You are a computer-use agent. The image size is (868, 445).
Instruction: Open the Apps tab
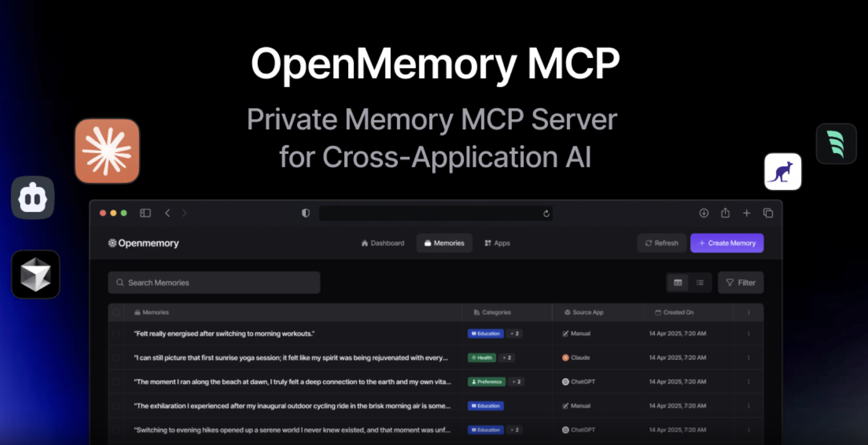(x=497, y=243)
